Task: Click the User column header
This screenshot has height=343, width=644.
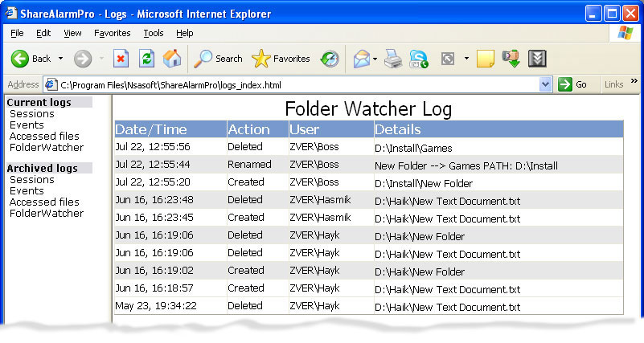Action: coord(331,129)
